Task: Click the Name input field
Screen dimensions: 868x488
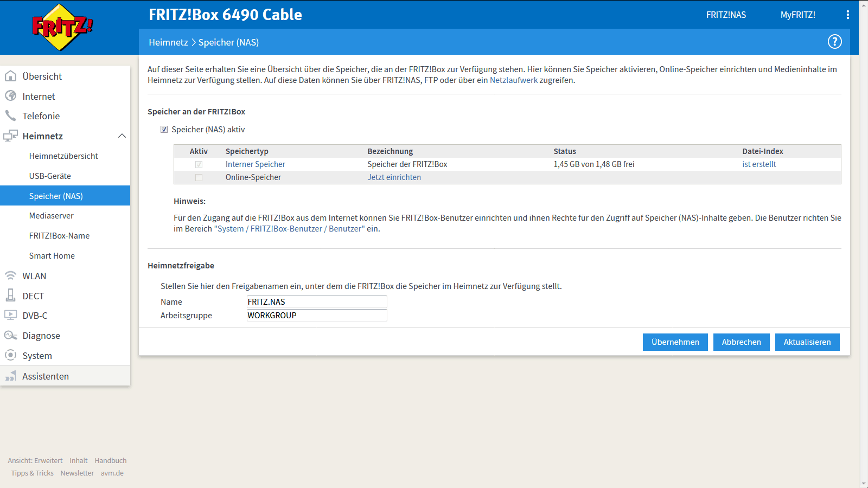Action: click(317, 302)
